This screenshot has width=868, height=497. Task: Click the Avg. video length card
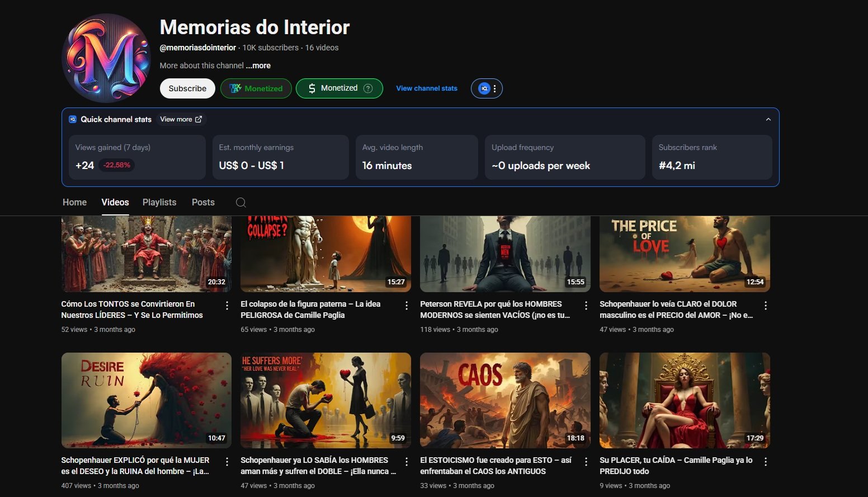417,157
